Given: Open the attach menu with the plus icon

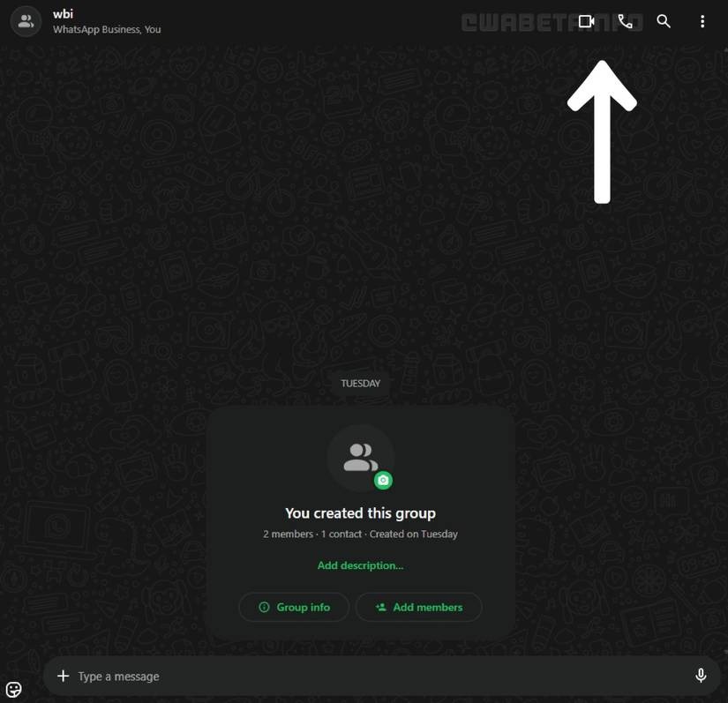Looking at the screenshot, I should (63, 677).
